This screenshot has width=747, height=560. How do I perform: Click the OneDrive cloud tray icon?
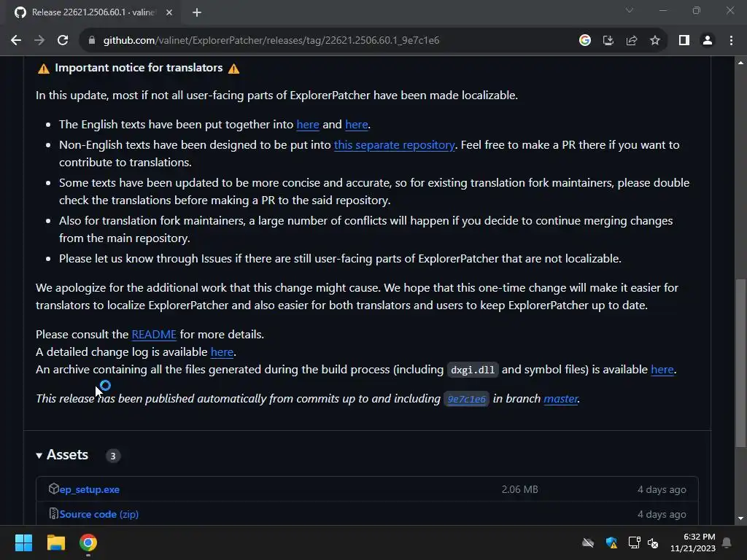point(588,542)
